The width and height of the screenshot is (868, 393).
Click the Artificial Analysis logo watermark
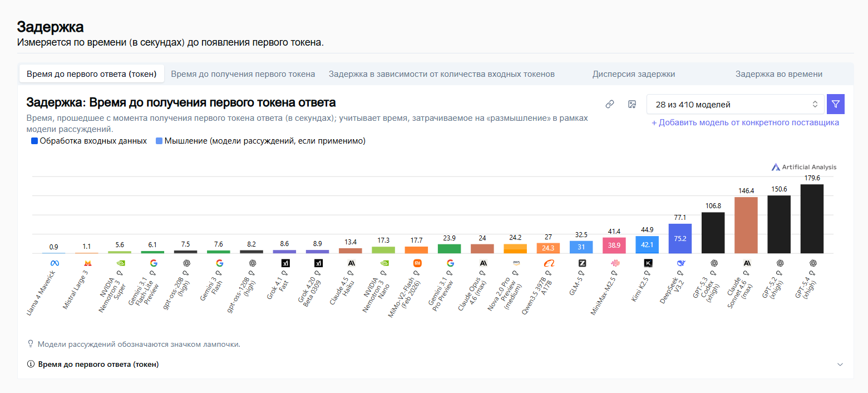tap(803, 167)
